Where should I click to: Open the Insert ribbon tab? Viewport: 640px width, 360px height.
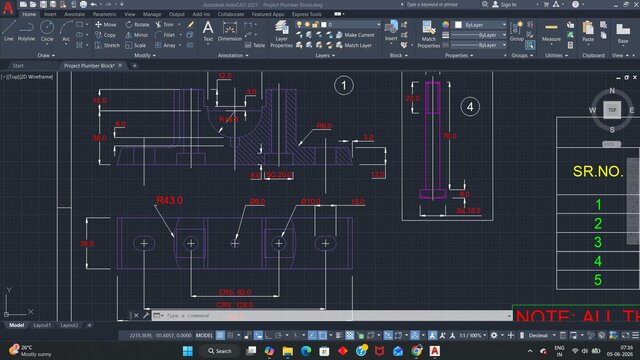pos(50,14)
